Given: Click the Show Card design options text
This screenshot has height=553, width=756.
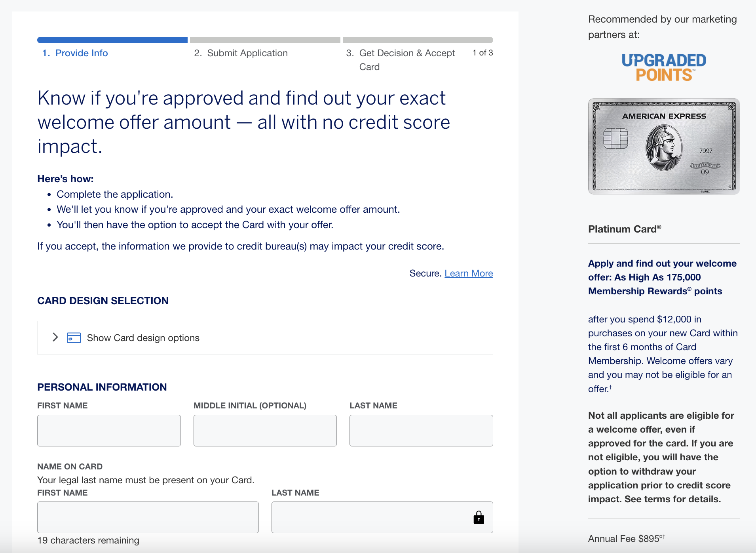Looking at the screenshot, I should (x=143, y=338).
